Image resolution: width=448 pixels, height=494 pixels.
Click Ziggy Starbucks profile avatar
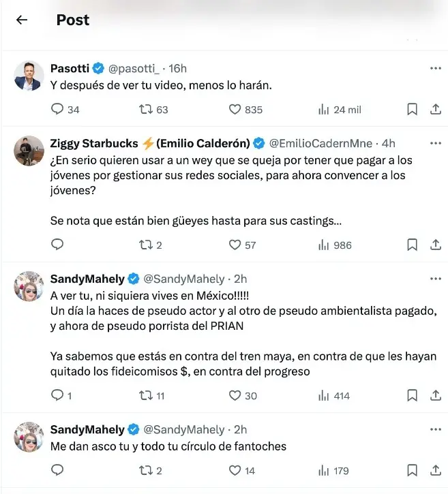click(x=29, y=151)
